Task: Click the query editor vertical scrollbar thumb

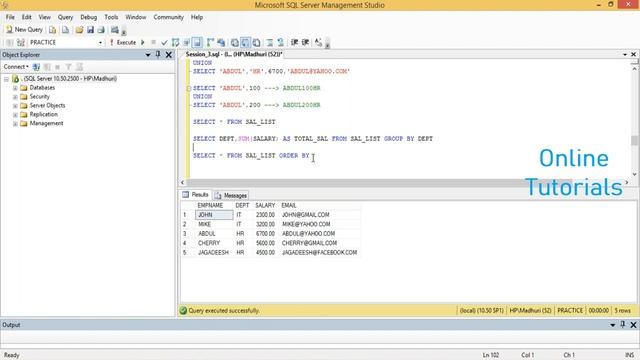Action: click(x=634, y=140)
